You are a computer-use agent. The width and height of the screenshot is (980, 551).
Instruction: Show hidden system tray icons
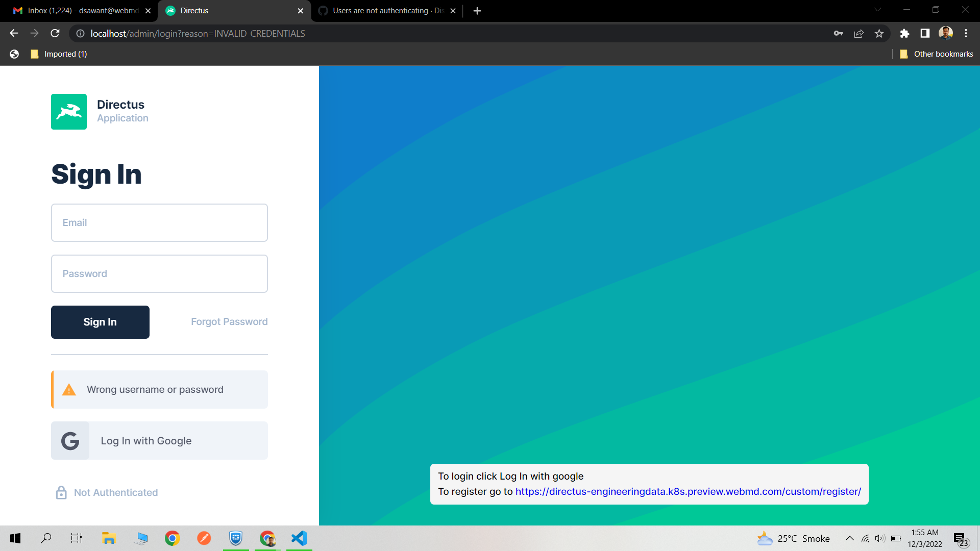(x=849, y=538)
